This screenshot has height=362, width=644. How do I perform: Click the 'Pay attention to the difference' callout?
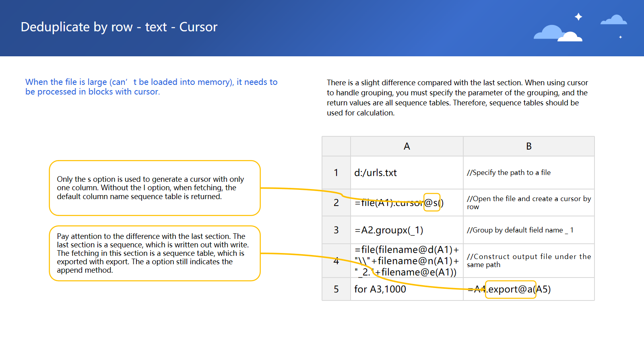click(x=155, y=253)
